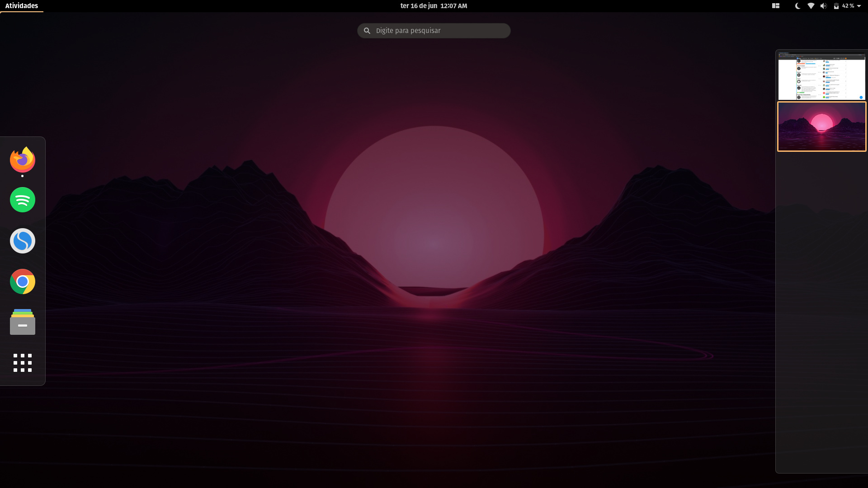Image resolution: width=868 pixels, height=488 pixels.
Task: Launch Firefox from the dock
Action: (x=23, y=160)
